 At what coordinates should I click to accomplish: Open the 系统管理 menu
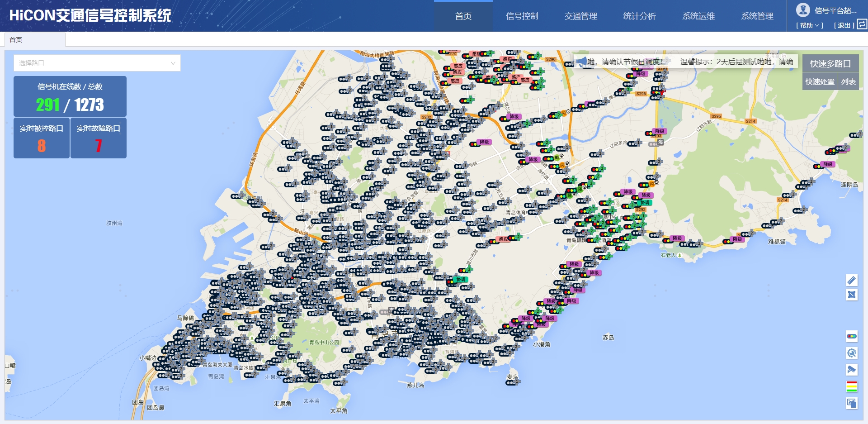(x=757, y=16)
